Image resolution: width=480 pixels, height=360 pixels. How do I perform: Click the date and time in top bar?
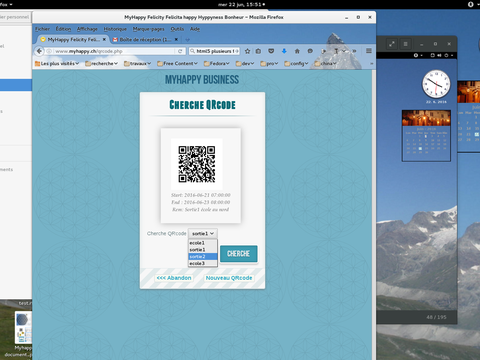pos(241,4)
